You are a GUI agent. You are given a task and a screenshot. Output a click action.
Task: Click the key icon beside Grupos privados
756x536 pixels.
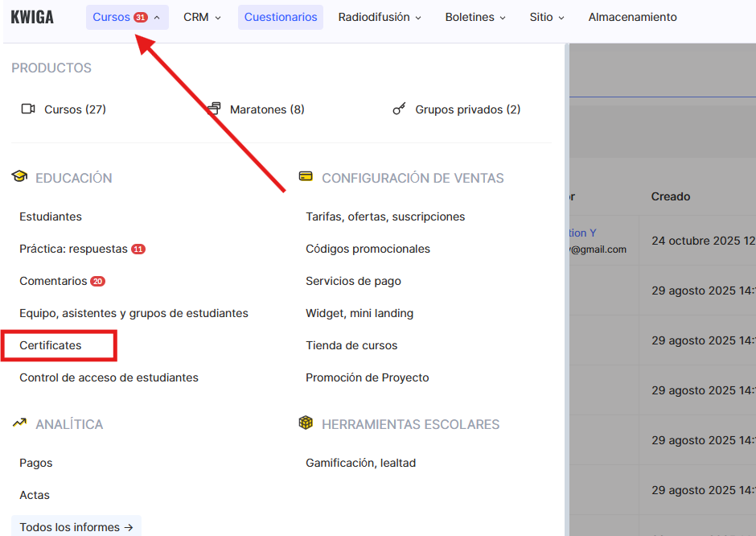[399, 109]
